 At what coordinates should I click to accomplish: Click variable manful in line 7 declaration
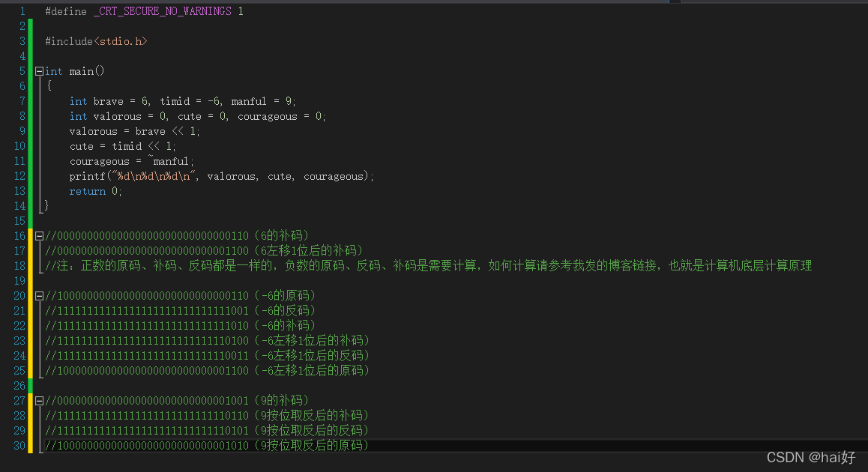pos(249,101)
